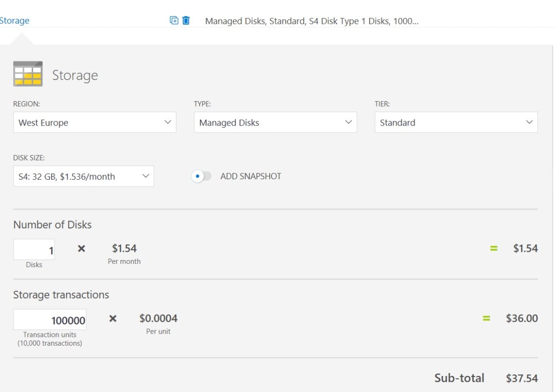Open the Region dropdown showing West Europe

94,123
